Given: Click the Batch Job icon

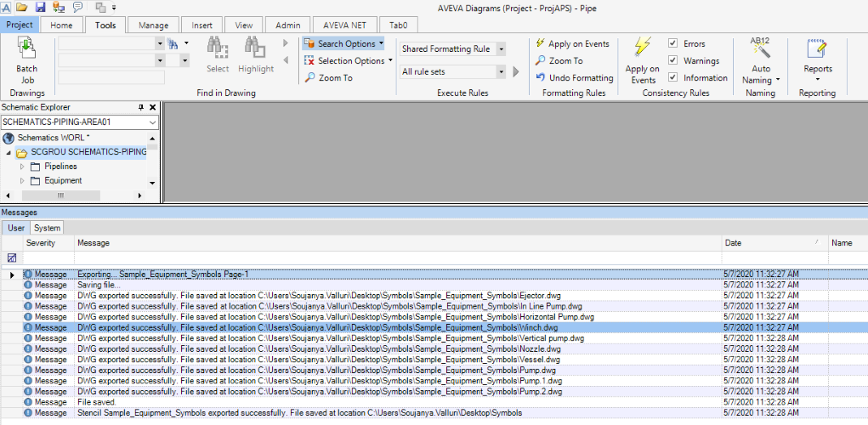Looking at the screenshot, I should pos(26,48).
